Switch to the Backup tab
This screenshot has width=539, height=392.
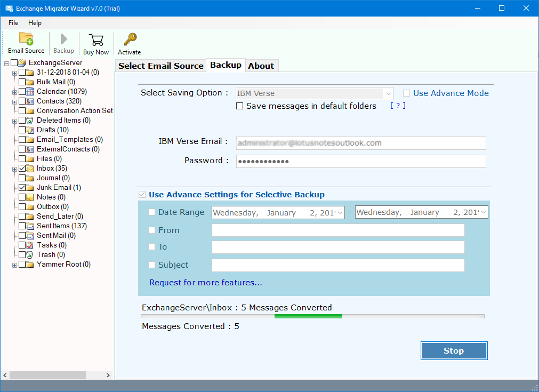226,65
